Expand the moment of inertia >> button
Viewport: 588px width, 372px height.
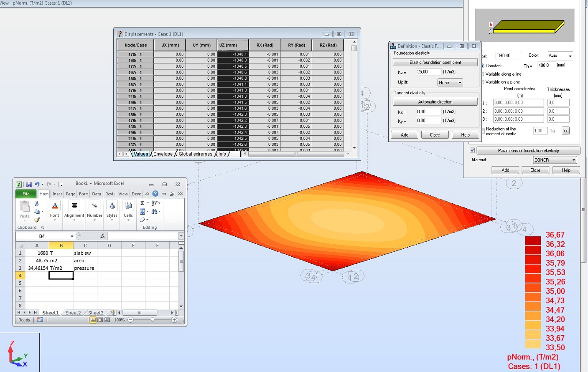coord(565,131)
